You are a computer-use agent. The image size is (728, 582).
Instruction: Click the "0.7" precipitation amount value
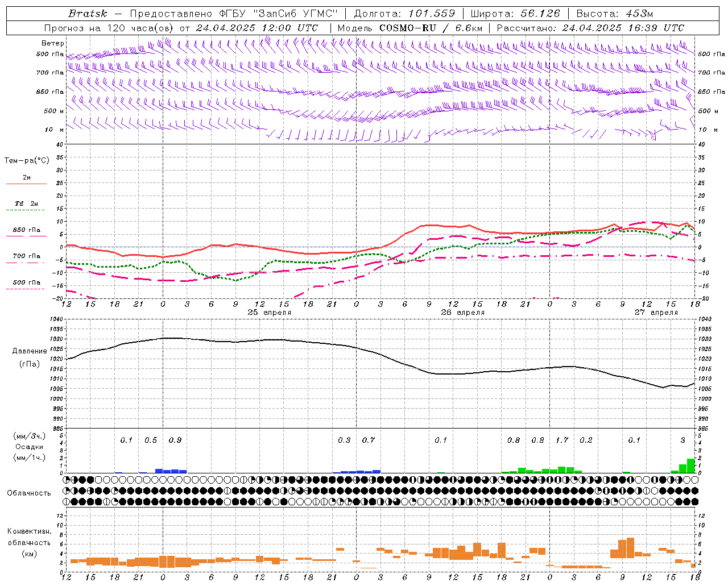point(369,440)
